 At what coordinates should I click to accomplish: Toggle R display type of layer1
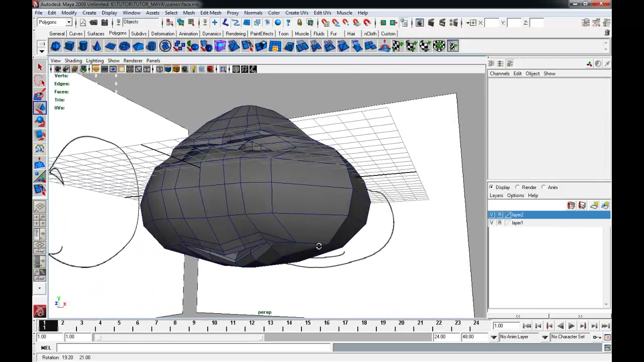[x=500, y=223]
